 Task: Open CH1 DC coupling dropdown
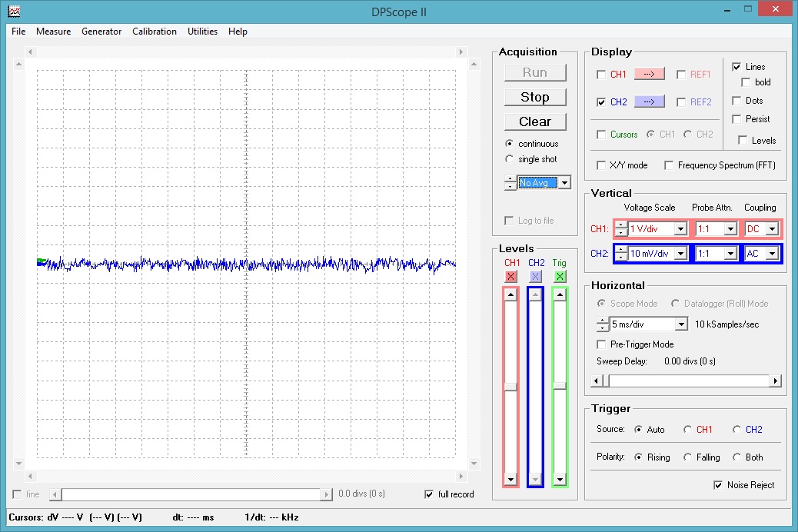(773, 229)
